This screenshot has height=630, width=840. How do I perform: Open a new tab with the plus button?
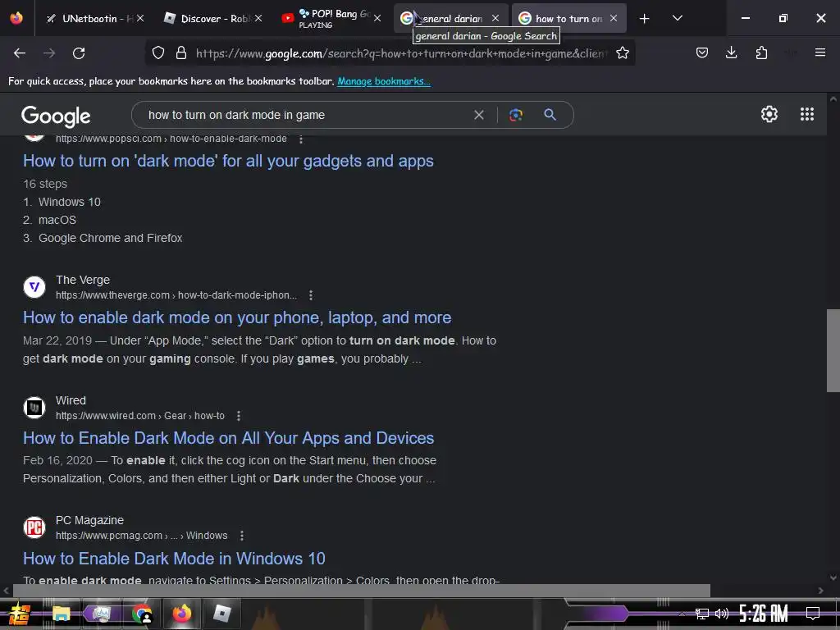tap(645, 19)
